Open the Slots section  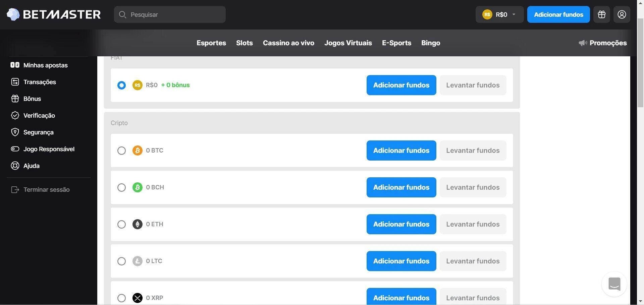point(245,43)
